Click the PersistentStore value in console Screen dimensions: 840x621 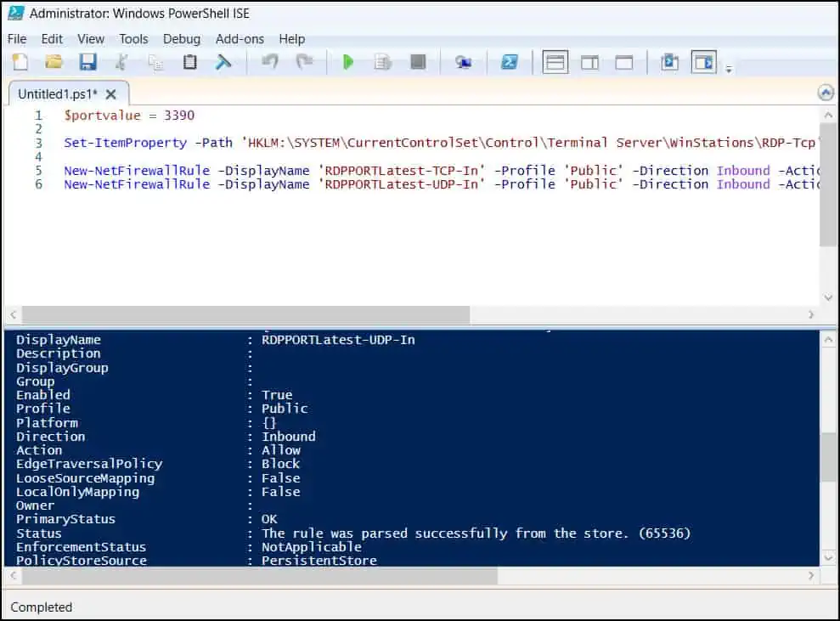pos(319,561)
